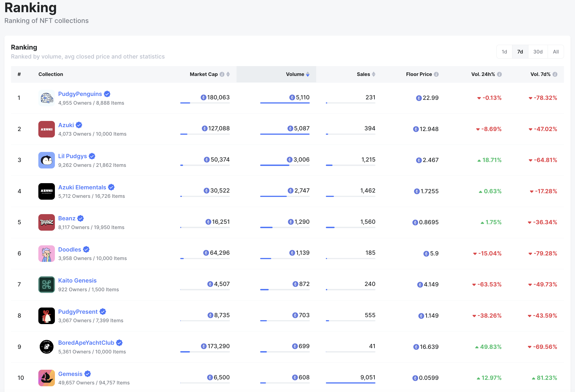Click the pink Doodles character avatar
The width and height of the screenshot is (575, 392).
[x=47, y=254]
